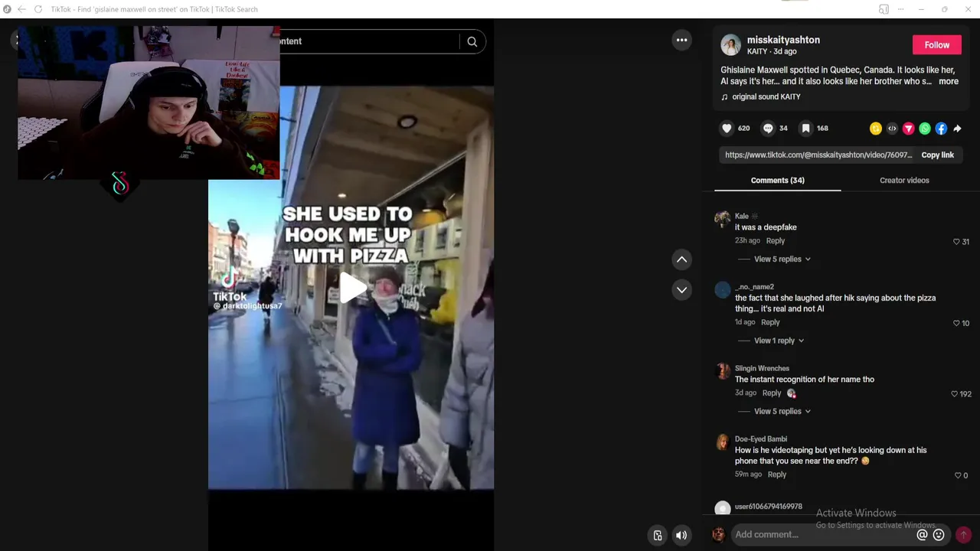This screenshot has height=551, width=980.
Task: Open the Slingin Wrenches profile name
Action: pyautogui.click(x=762, y=368)
